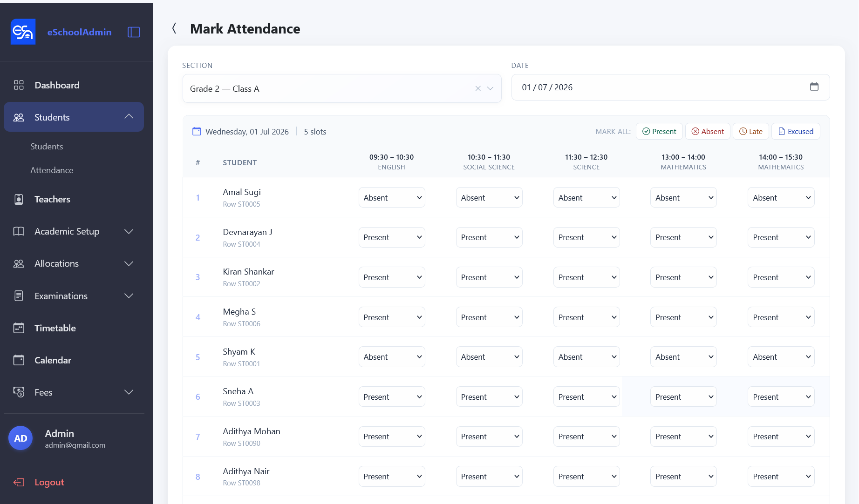Open Megha S's 13:00 Mathematics dropdown
859x504 pixels.
click(x=683, y=317)
